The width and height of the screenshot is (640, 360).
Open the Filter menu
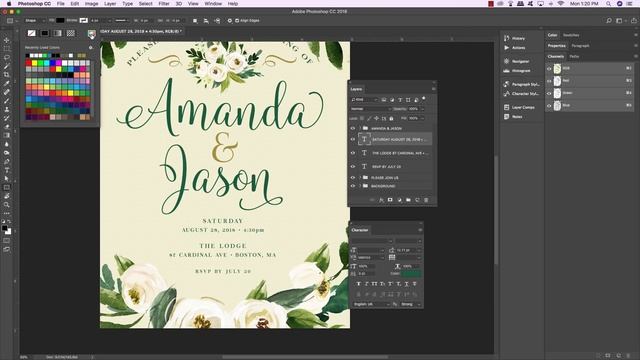(164, 4)
